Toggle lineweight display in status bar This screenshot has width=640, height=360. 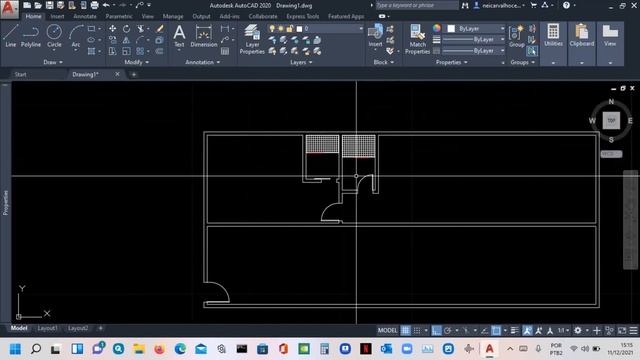[x=515, y=330]
